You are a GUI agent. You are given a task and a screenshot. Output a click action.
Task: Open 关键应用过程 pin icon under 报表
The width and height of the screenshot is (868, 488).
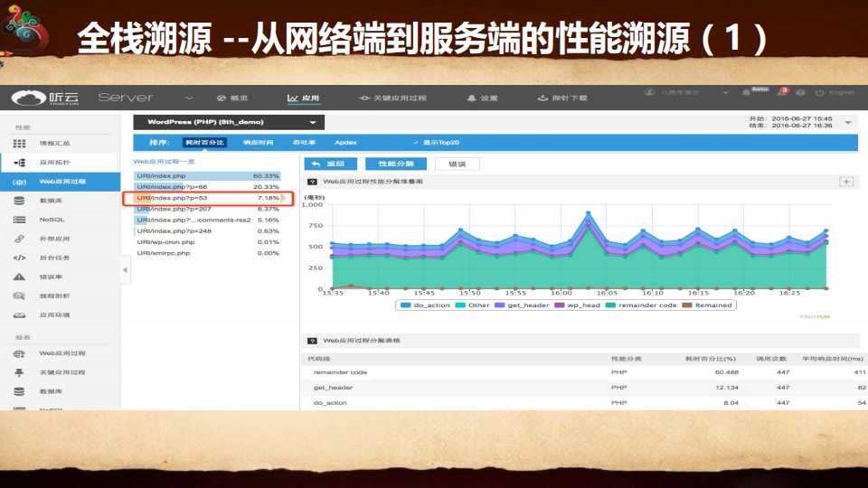[19, 372]
